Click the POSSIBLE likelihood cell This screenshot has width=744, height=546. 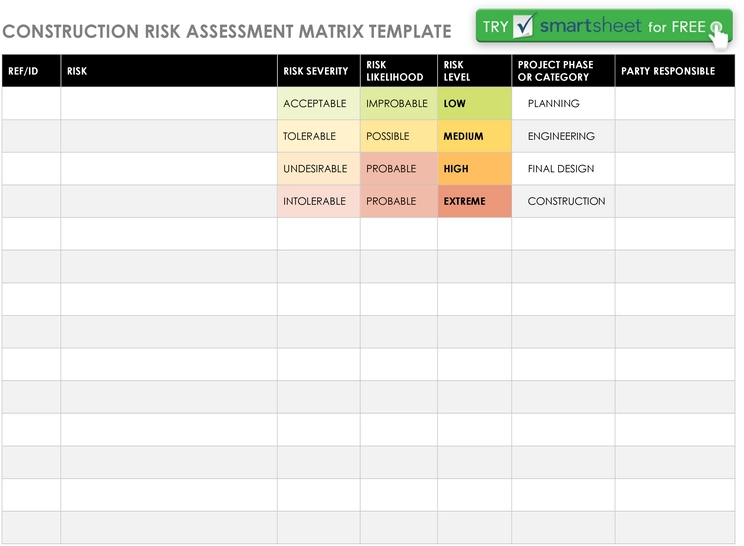click(399, 136)
